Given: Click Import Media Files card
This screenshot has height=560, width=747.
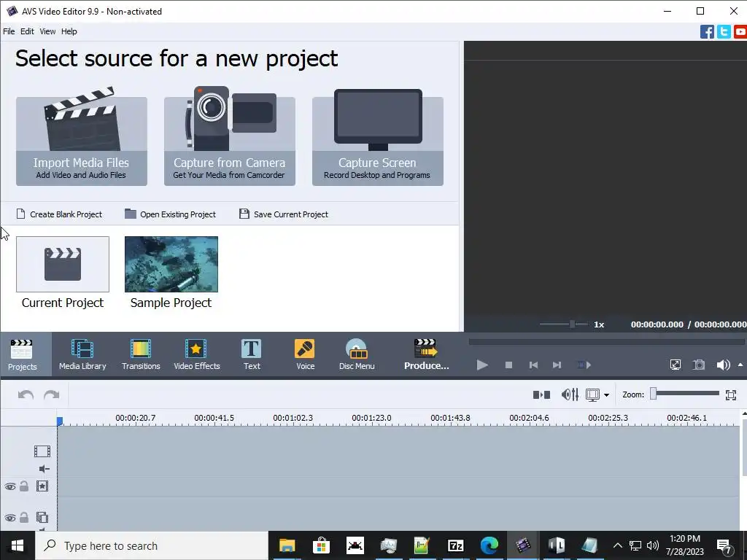Looking at the screenshot, I should [82, 141].
